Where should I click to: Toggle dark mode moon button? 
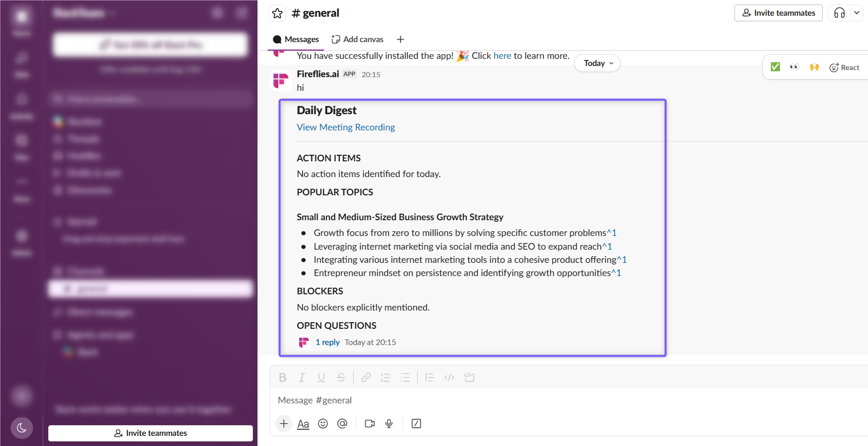[x=21, y=428]
